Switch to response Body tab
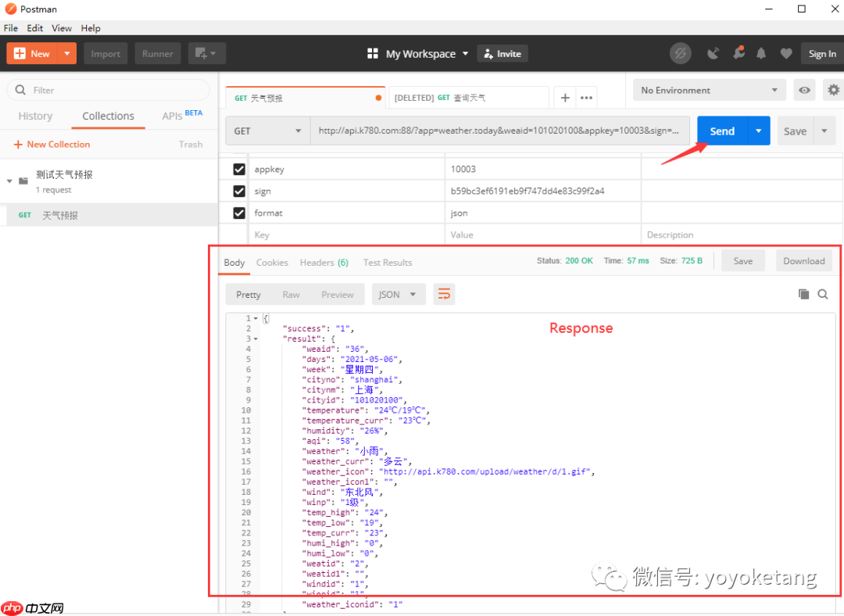This screenshot has width=844, height=616. [234, 262]
